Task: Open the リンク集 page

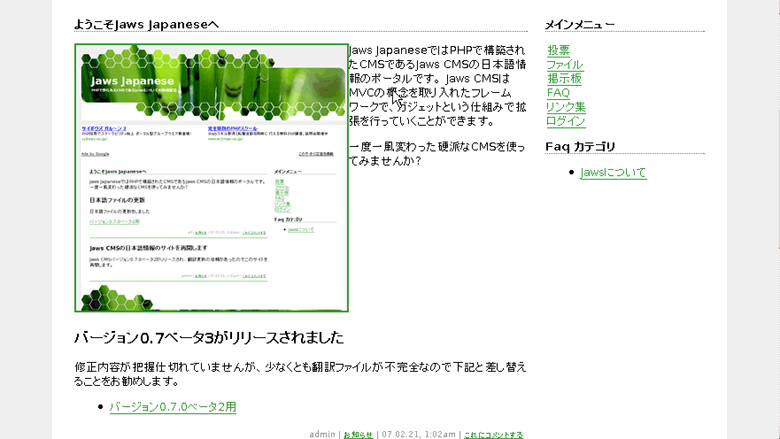Action: click(x=566, y=107)
